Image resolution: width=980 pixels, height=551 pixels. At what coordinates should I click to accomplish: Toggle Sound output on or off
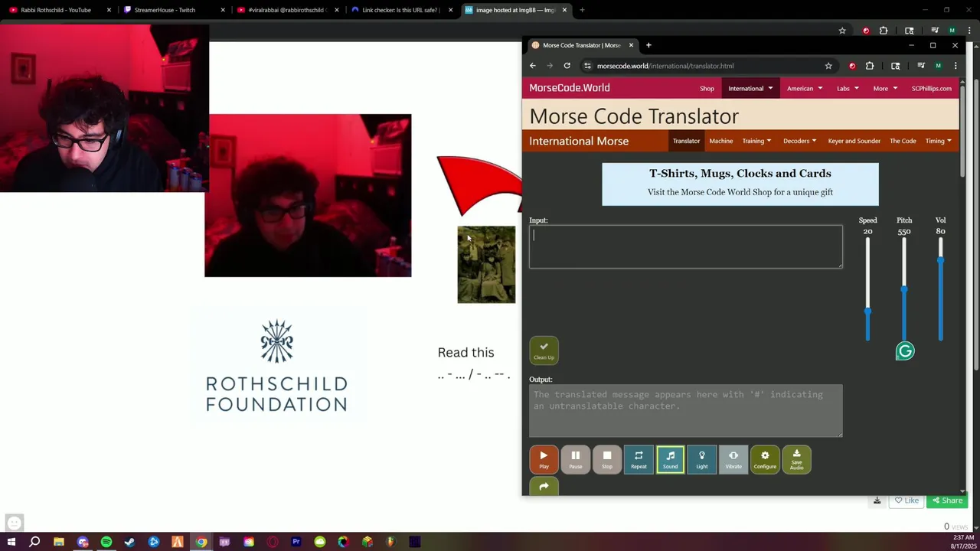(x=670, y=459)
